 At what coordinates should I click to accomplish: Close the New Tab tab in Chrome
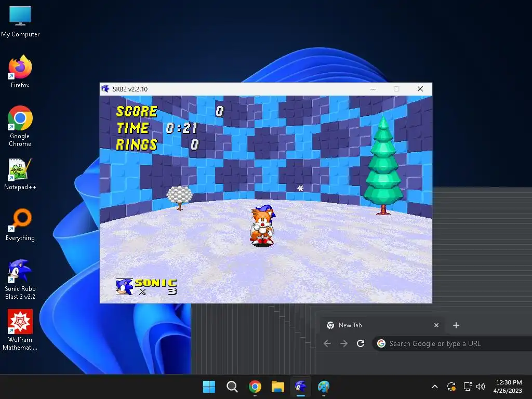coord(436,325)
